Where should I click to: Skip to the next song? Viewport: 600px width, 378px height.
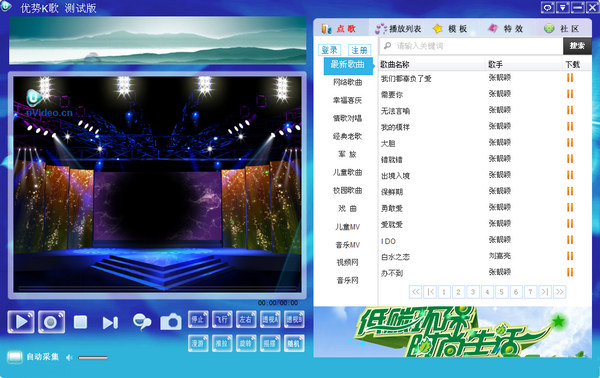[x=110, y=323]
